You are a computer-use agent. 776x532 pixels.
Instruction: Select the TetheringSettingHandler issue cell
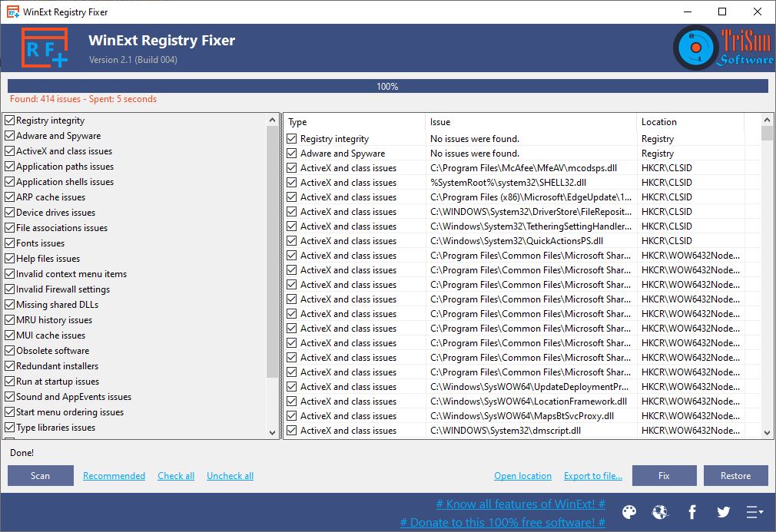[531, 226]
